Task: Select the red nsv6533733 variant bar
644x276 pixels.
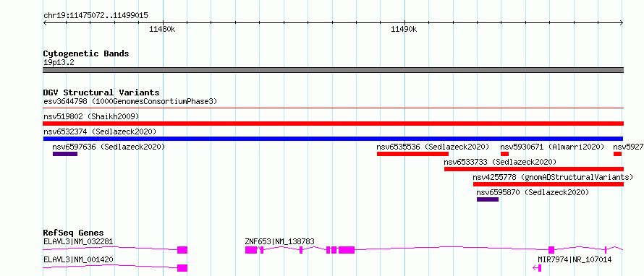Action: [x=534, y=169]
